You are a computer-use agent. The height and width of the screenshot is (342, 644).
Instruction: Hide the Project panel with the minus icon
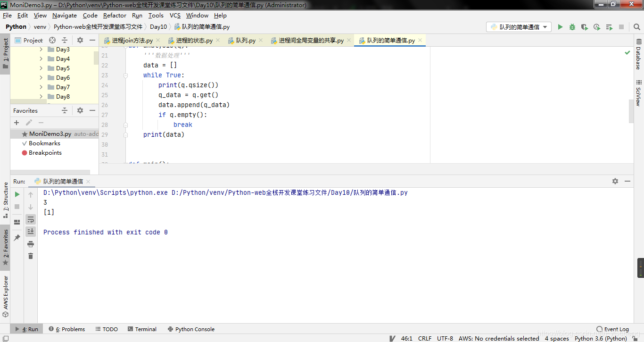click(x=92, y=40)
